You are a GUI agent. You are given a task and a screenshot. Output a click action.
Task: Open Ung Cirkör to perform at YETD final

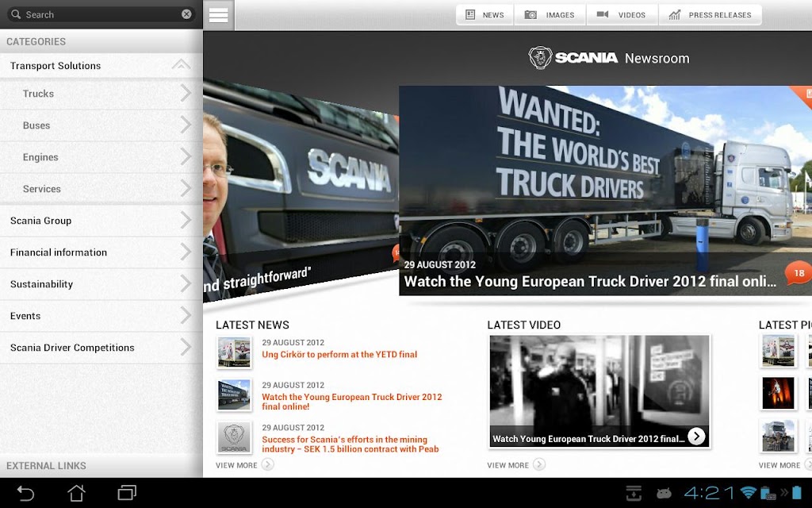pyautogui.click(x=339, y=355)
